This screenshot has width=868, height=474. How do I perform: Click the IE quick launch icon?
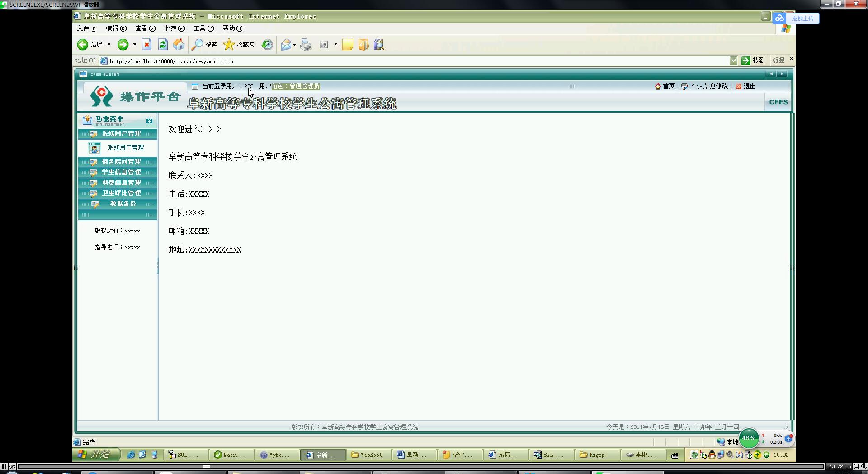(131, 455)
